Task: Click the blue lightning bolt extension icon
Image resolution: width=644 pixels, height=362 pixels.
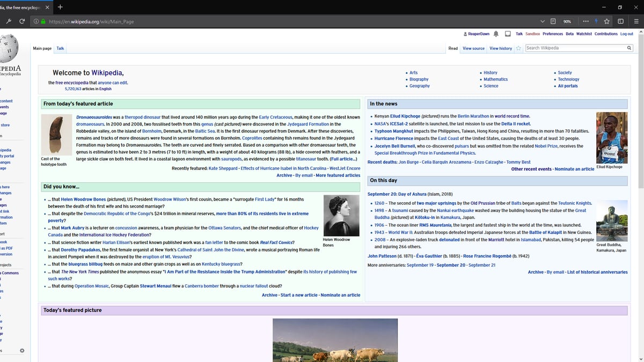Action: pyautogui.click(x=596, y=21)
